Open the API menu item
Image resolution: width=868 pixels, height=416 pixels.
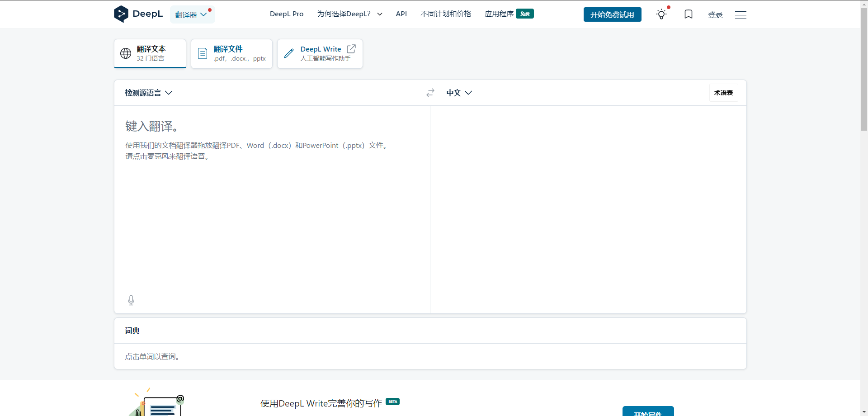(x=401, y=14)
